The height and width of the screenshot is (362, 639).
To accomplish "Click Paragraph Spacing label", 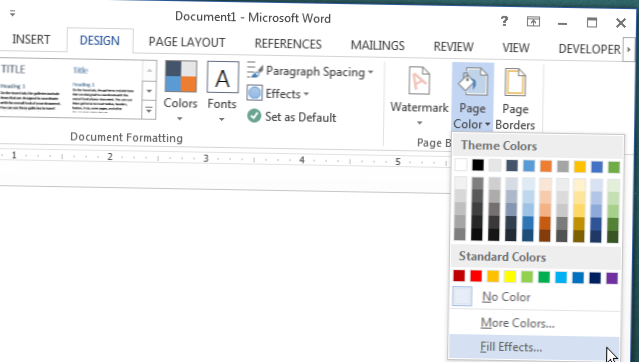I will (315, 72).
